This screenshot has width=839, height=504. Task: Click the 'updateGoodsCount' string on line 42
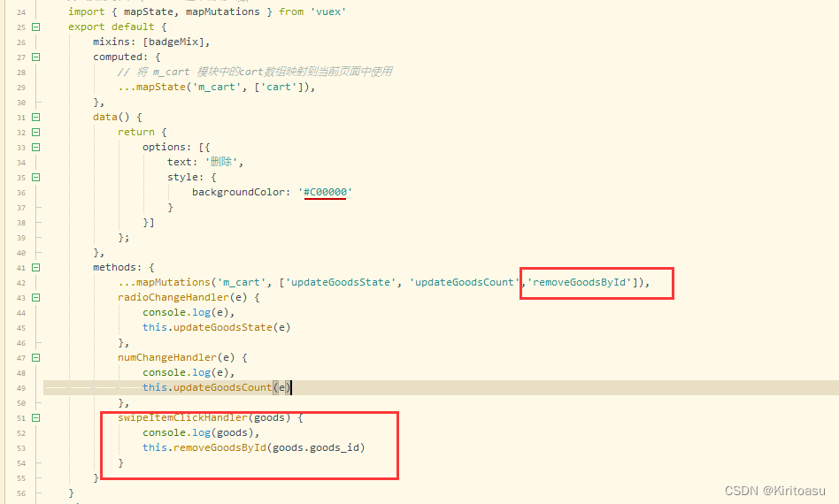tap(464, 282)
